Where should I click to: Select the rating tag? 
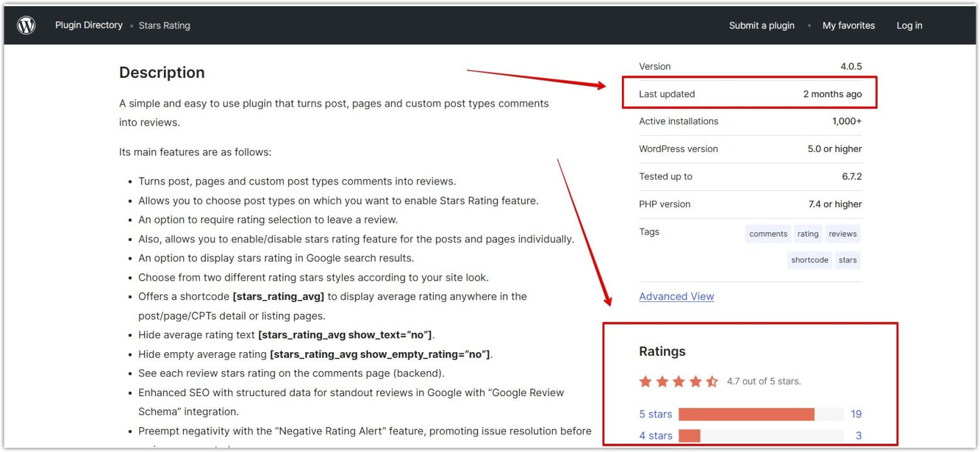pos(808,234)
